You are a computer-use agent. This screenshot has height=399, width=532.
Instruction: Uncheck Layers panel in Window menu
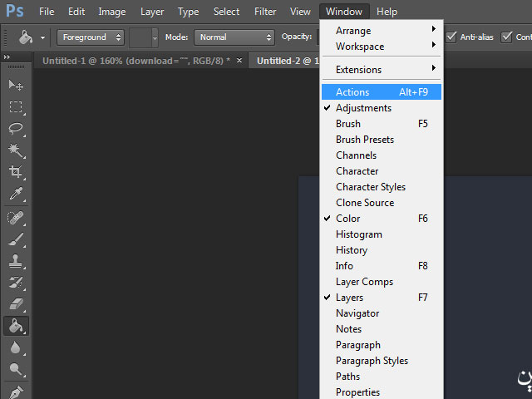pyautogui.click(x=382, y=298)
